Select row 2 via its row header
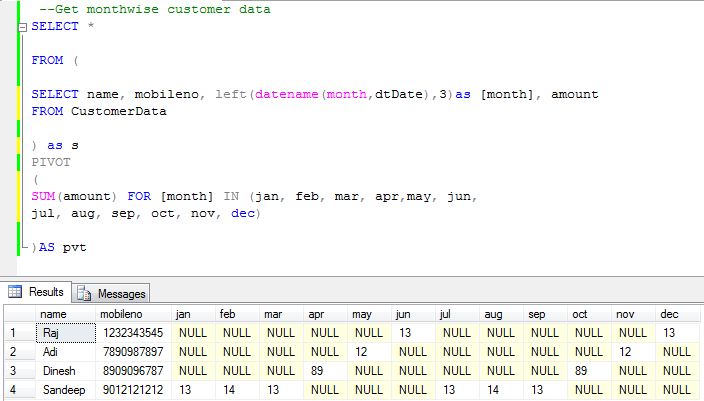 point(20,352)
